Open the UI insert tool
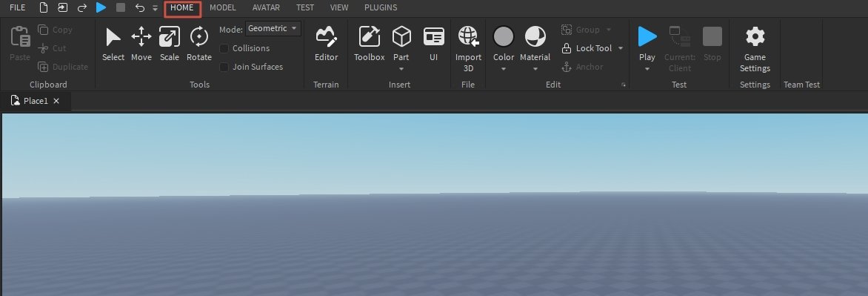 click(433, 44)
